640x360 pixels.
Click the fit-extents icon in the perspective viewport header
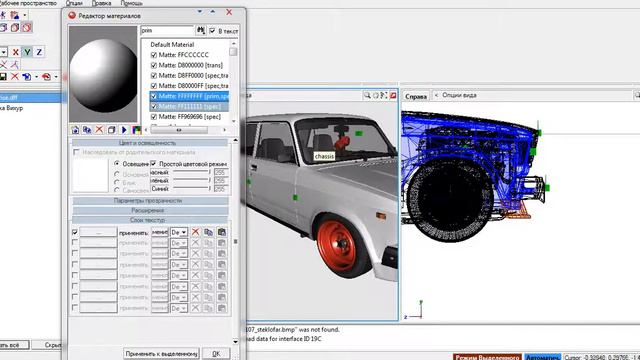(384, 95)
